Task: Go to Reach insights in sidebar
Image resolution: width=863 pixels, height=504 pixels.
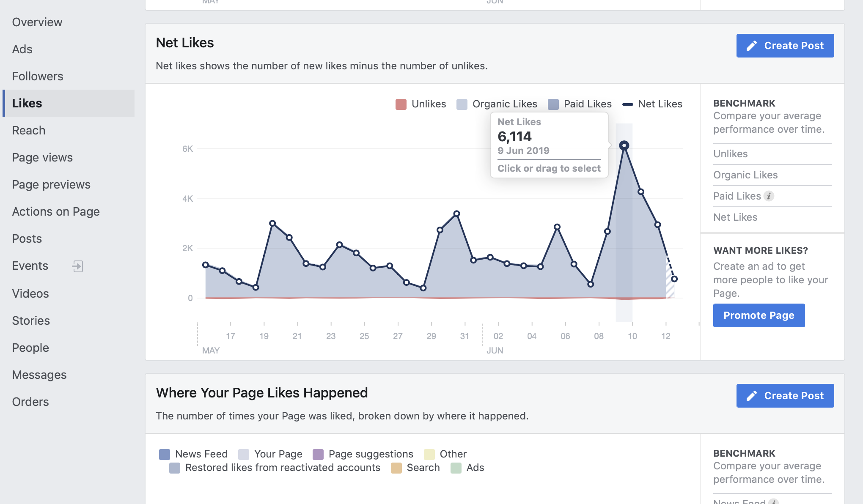Action: [x=29, y=130]
